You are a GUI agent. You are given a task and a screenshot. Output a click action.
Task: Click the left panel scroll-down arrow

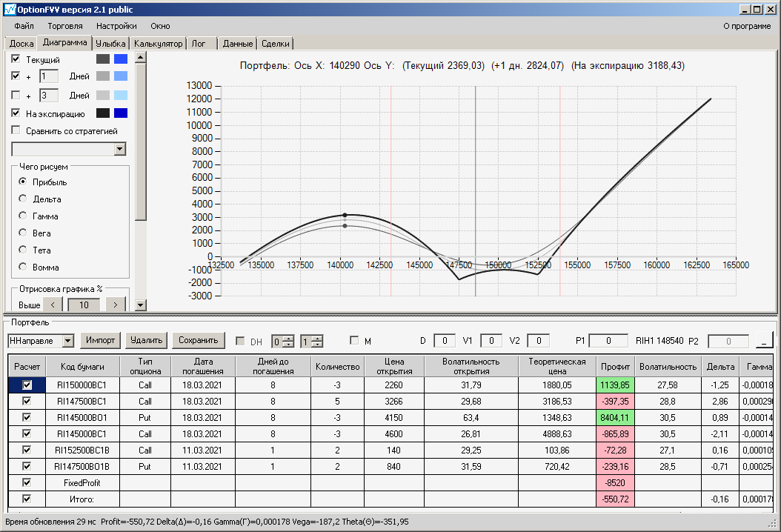[141, 305]
